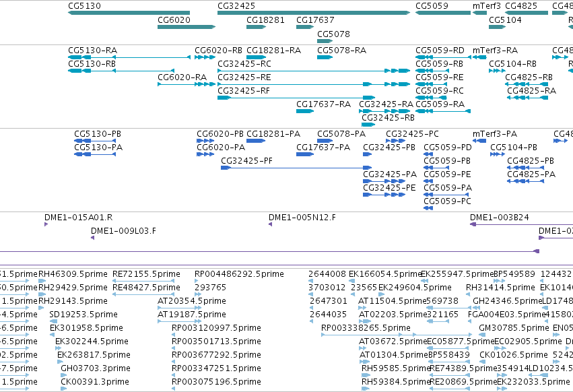Open transcript CG32425-RF label
The image size is (573, 392).
click(x=244, y=91)
